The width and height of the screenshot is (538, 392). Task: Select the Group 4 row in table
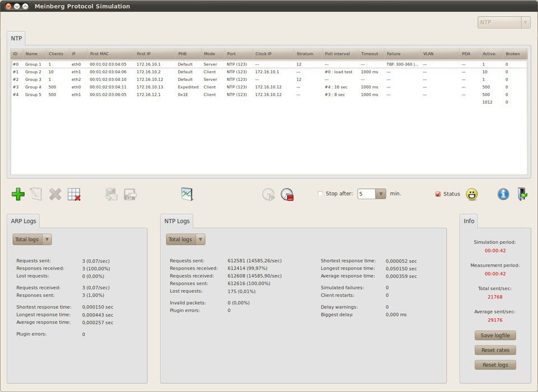coord(33,87)
